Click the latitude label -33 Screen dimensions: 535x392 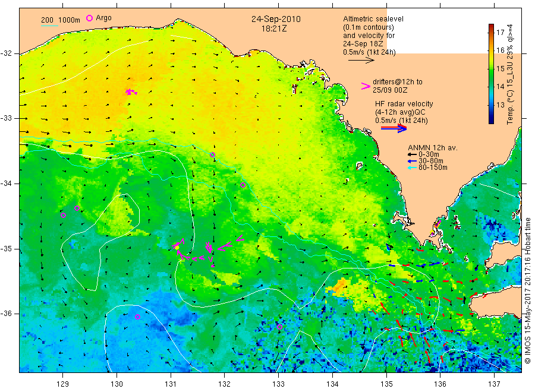click(x=6, y=118)
